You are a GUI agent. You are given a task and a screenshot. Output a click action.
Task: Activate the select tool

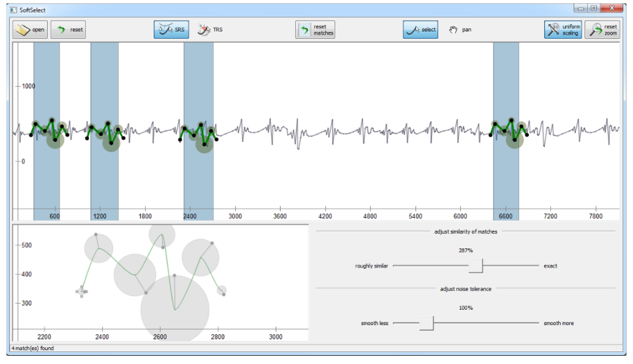(420, 30)
